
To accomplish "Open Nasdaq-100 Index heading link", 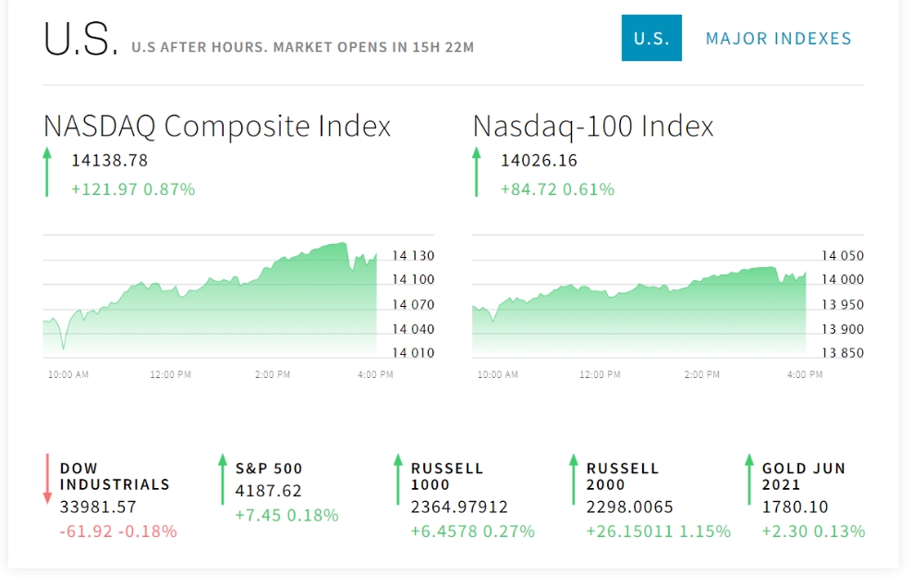I will click(x=593, y=126).
